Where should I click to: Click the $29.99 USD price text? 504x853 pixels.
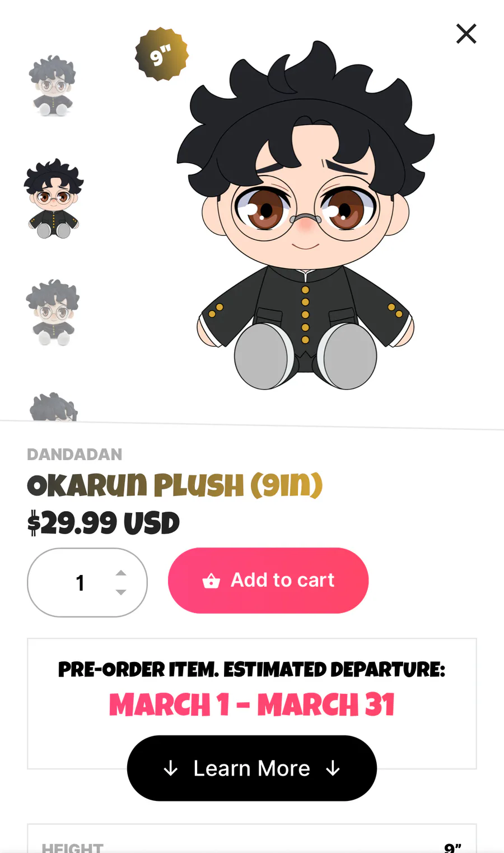pos(104,523)
